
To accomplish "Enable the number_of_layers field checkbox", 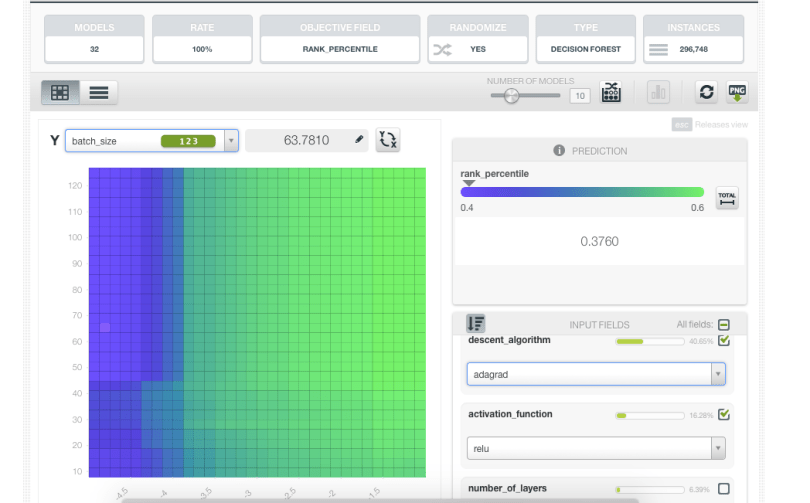I will (724, 489).
